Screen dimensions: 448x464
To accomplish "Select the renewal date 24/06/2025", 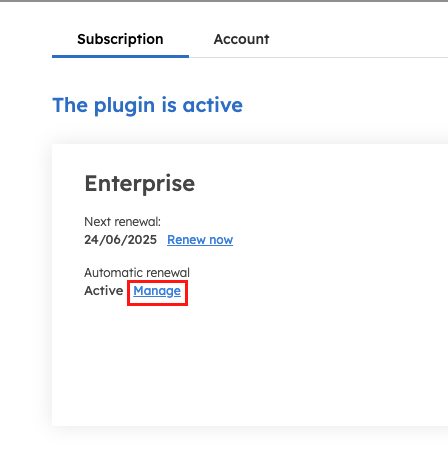I will click(x=120, y=240).
